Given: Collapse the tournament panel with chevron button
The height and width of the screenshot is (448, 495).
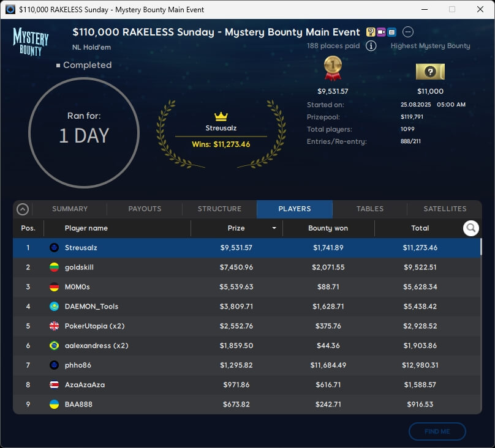Looking at the screenshot, I should tap(23, 209).
